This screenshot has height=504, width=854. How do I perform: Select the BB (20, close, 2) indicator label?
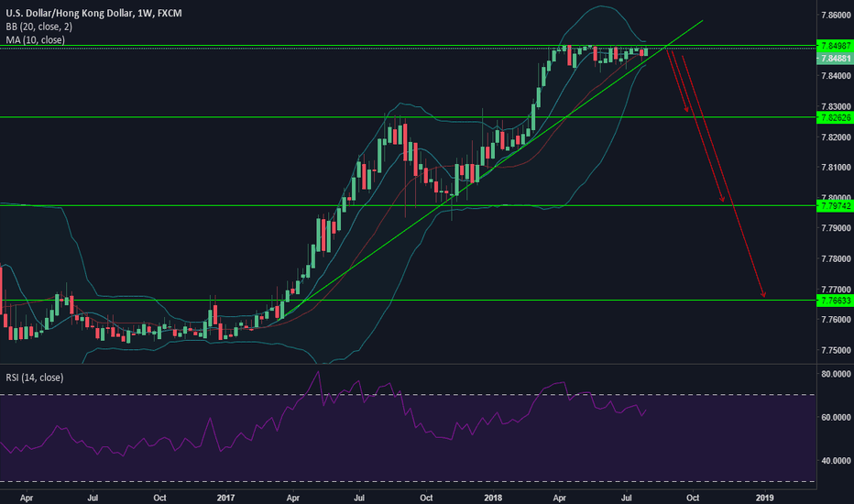pyautogui.click(x=38, y=27)
